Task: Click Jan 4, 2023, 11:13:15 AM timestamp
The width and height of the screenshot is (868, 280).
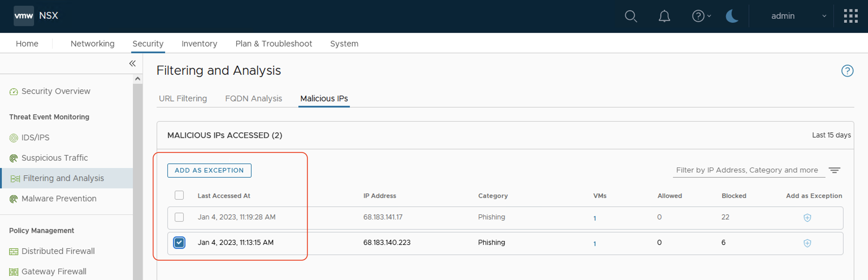Action: (236, 242)
